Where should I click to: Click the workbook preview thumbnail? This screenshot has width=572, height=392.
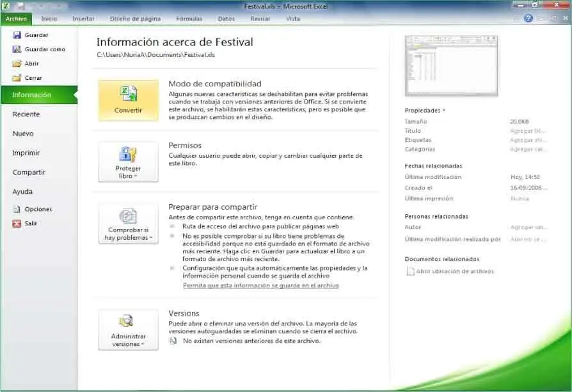click(x=451, y=66)
